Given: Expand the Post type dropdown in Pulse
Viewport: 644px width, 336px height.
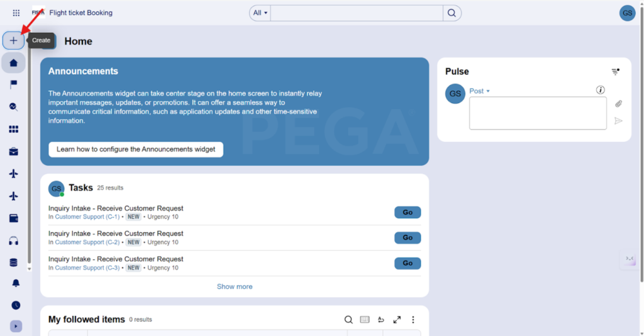Looking at the screenshot, I should (x=480, y=91).
